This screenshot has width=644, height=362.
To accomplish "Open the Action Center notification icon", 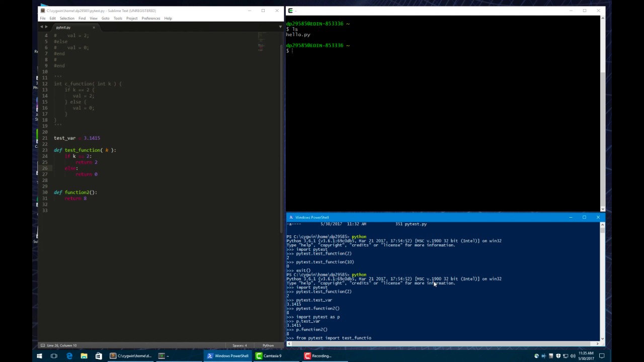I will coord(602,356).
